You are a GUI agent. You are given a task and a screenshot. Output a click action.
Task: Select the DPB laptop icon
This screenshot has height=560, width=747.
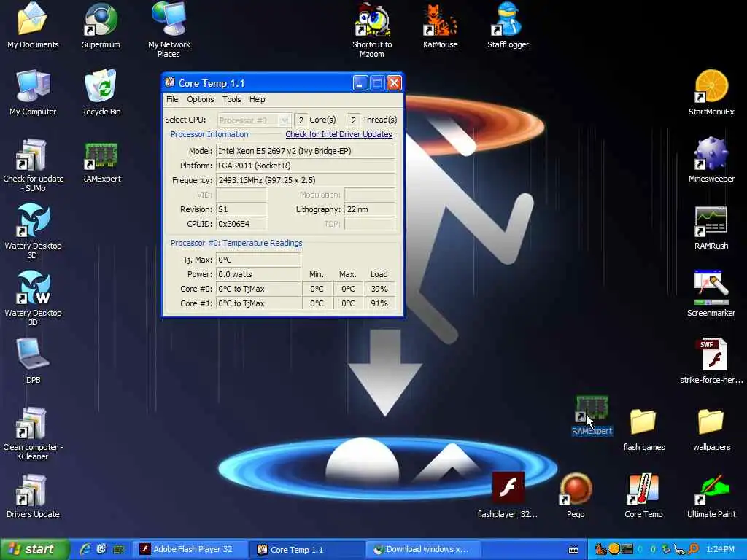pyautogui.click(x=33, y=360)
